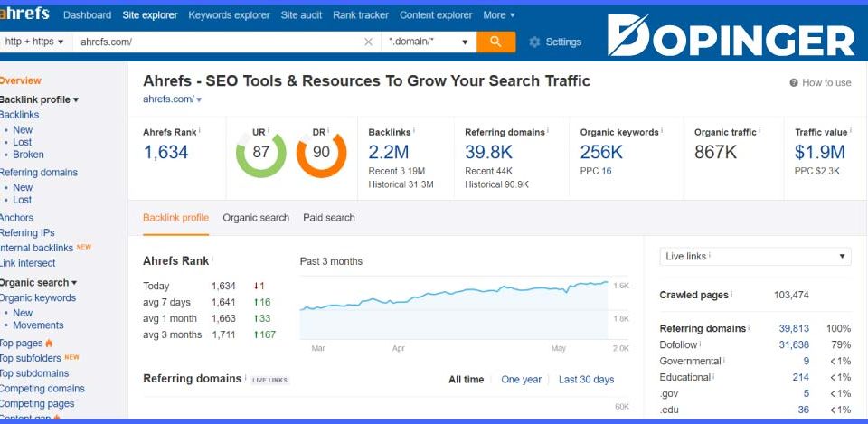Screen dimensions: 868x424
Task: Open the *.domain/* mode dropdown
Action: coord(429,42)
